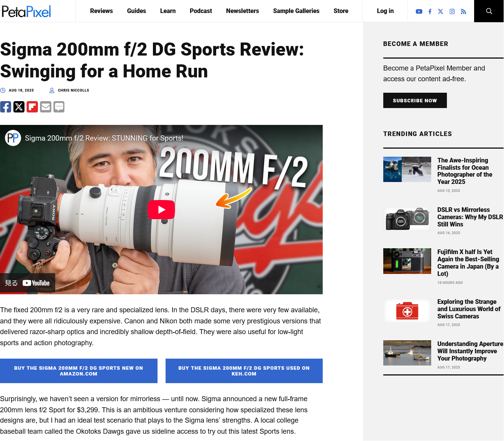The width and height of the screenshot is (504, 441).
Task: Open the Understanding Aperture article
Action: [x=470, y=351]
